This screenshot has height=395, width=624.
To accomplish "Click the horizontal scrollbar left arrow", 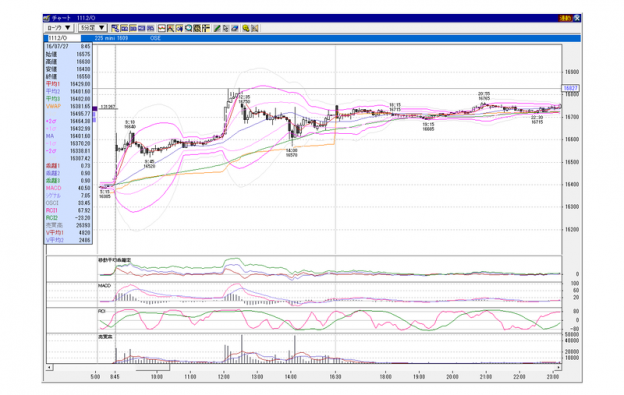I will [49, 367].
